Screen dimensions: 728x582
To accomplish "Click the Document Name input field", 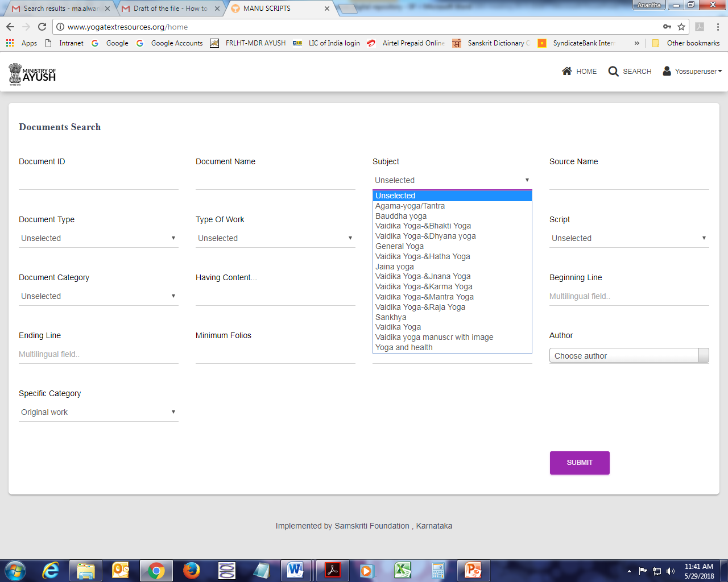I will tap(275, 181).
